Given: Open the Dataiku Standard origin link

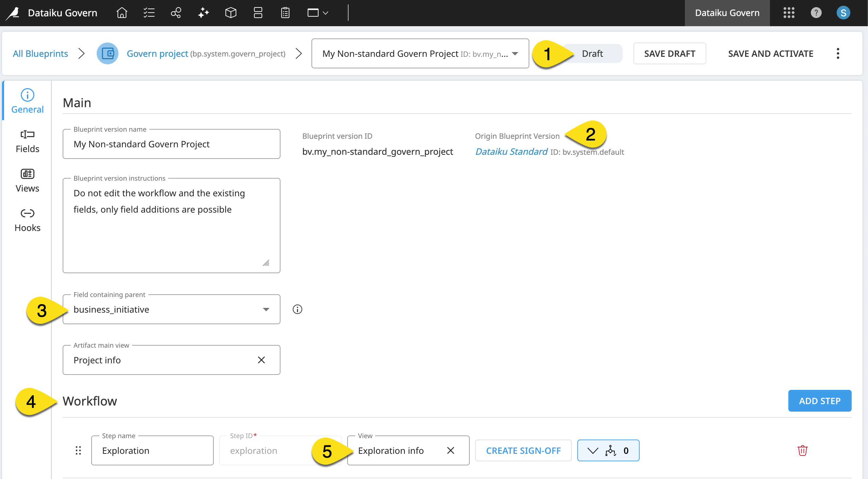Looking at the screenshot, I should click(511, 152).
